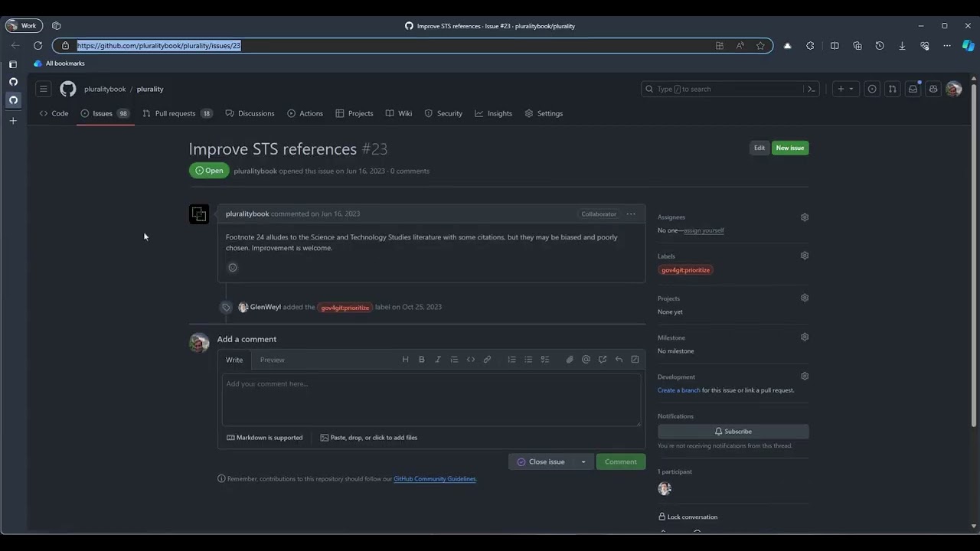Click gov4git:prioritize label in sidebar
Screen dimensions: 980x551
(686, 270)
